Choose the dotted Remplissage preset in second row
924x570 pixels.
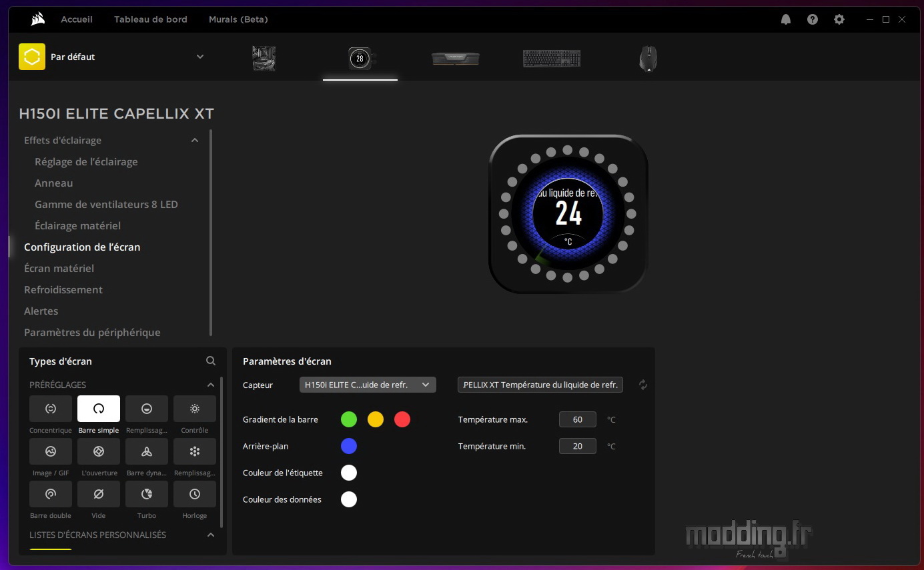(x=195, y=451)
